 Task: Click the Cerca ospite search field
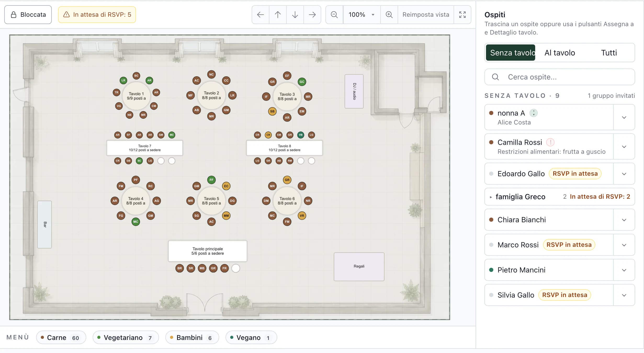pos(560,77)
